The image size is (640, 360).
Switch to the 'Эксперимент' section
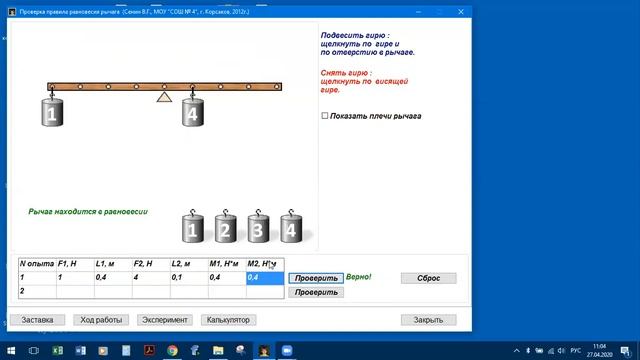pos(164,320)
